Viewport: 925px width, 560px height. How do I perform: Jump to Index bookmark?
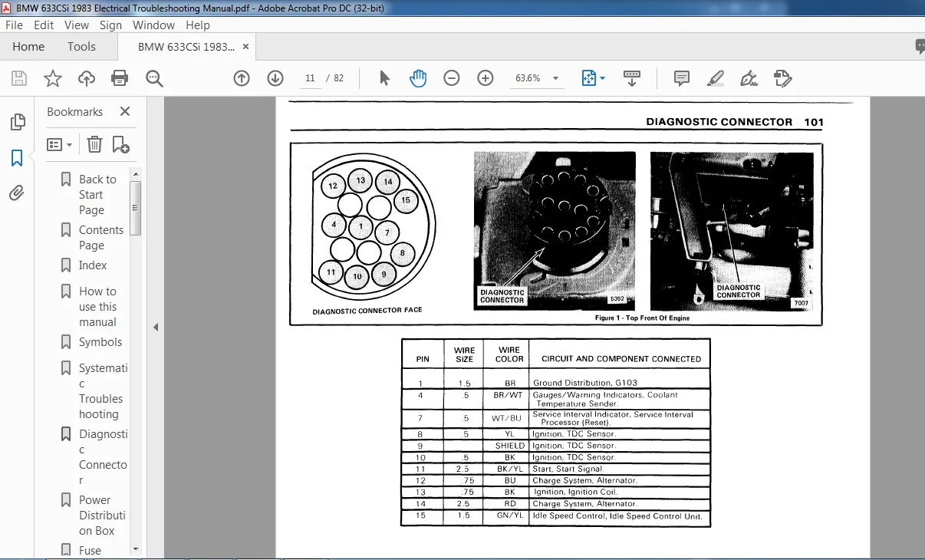coord(93,265)
